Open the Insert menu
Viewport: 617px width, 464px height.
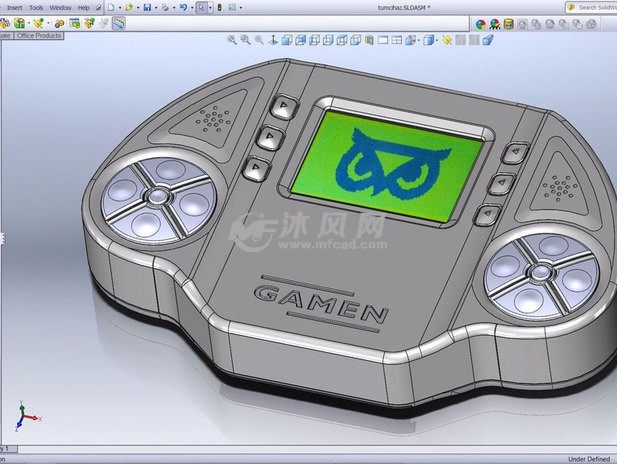14,7
